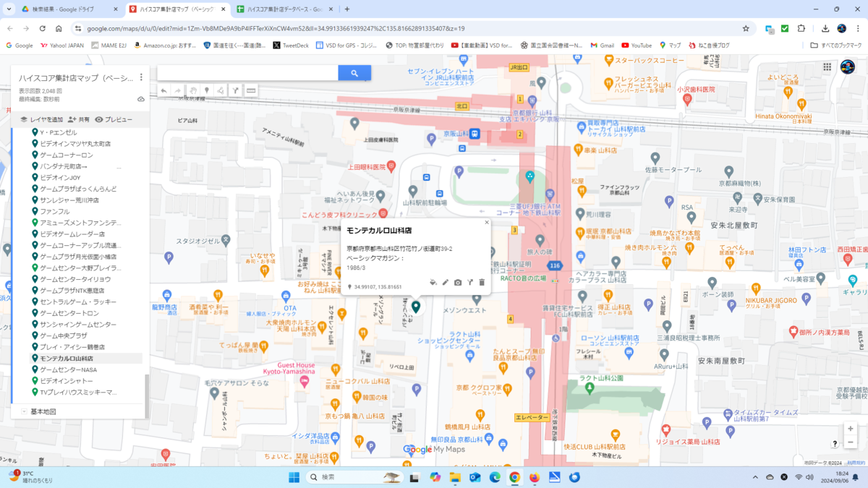Open the TweetDeck bookmark
Screen dimensions: 868x488
(x=291, y=45)
